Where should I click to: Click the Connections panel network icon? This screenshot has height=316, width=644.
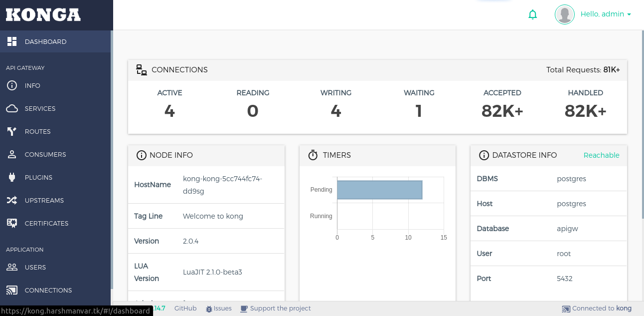click(142, 70)
